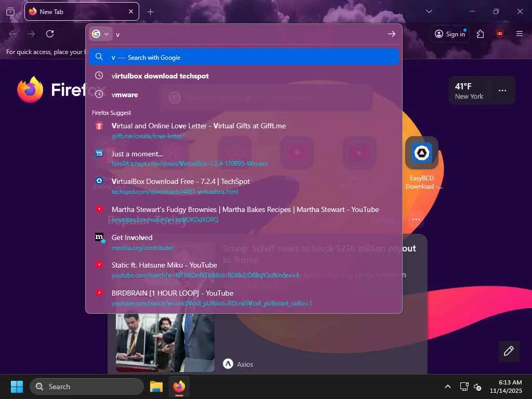Screen dimensions: 532x399
Task: Click the Sign in button
Action: click(450, 34)
